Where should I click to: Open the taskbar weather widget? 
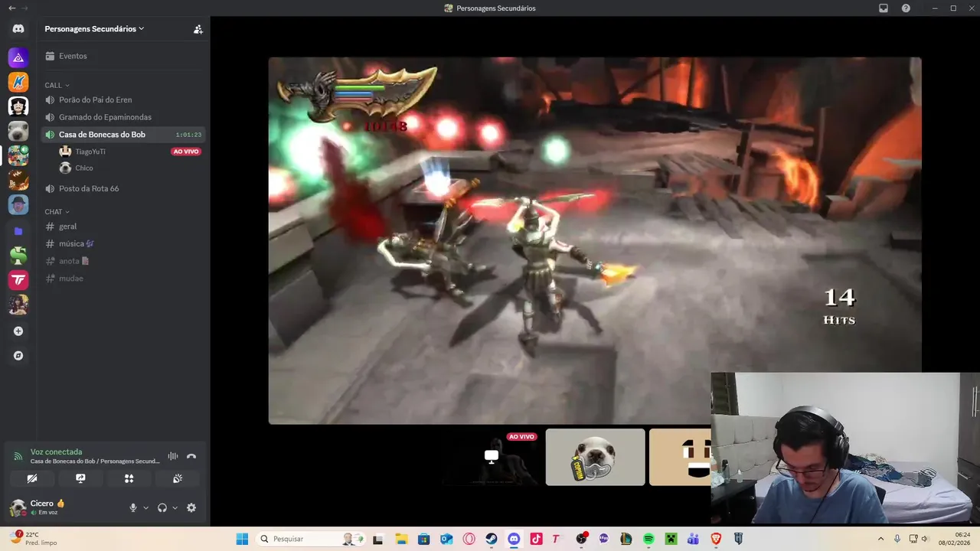[x=34, y=539]
